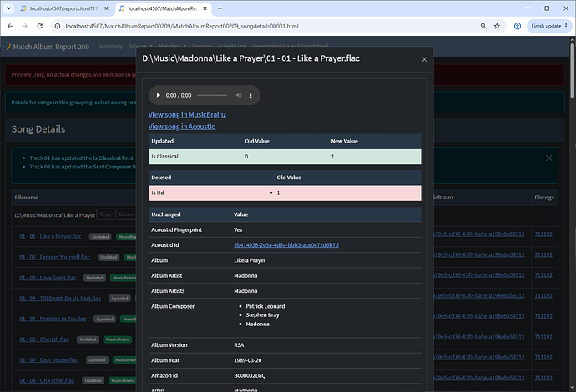
Task: Open View song in MusicBrainz link
Action: click(x=187, y=114)
